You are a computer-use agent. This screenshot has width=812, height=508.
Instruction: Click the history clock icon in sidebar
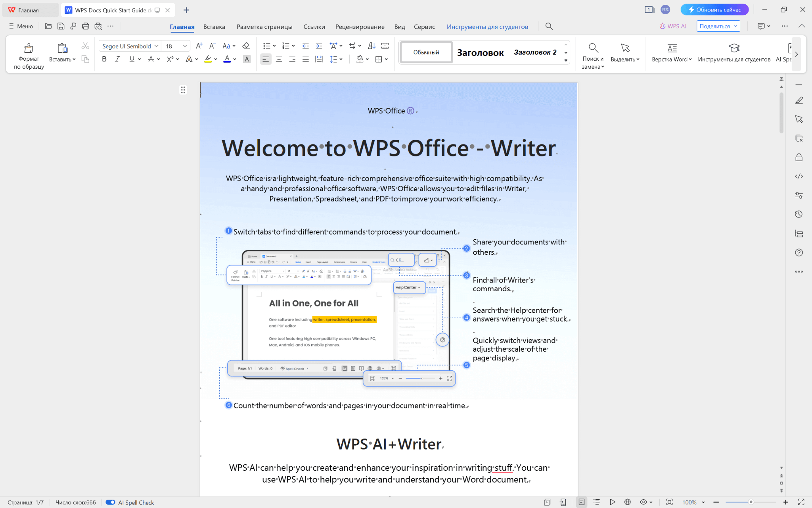[x=799, y=214]
